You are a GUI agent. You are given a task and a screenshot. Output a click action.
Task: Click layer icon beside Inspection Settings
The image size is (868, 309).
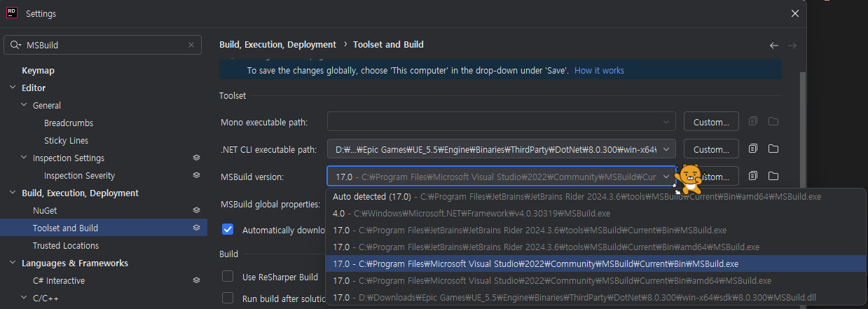tap(197, 158)
